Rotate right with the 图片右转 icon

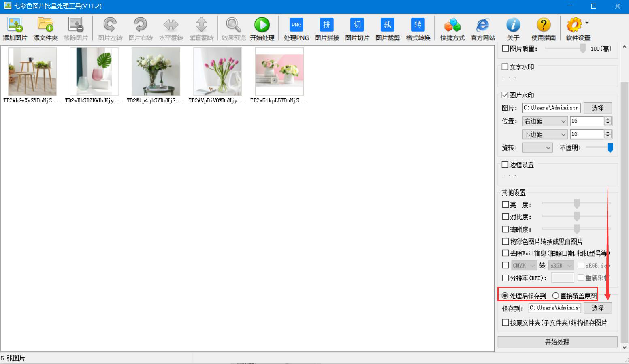click(x=141, y=25)
